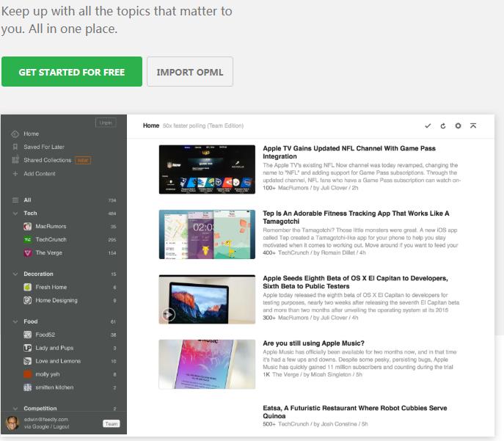Click the Saved For Later bookmark icon
The image size is (504, 441).
click(x=15, y=147)
